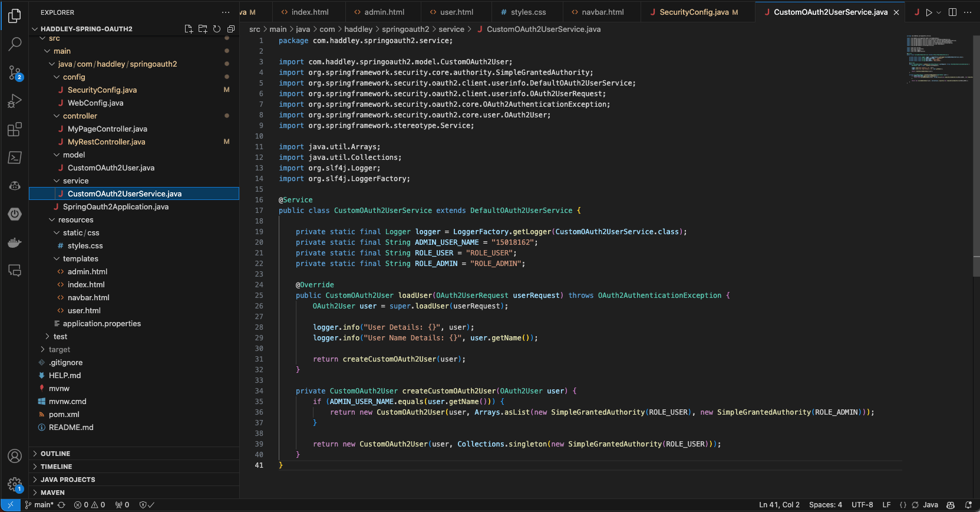Collapse all folders in explorer
Screen dimensions: 980x512
pos(231,29)
